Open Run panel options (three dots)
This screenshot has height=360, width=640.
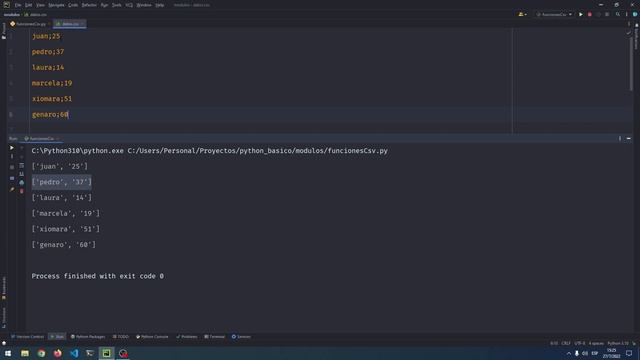coord(620,138)
